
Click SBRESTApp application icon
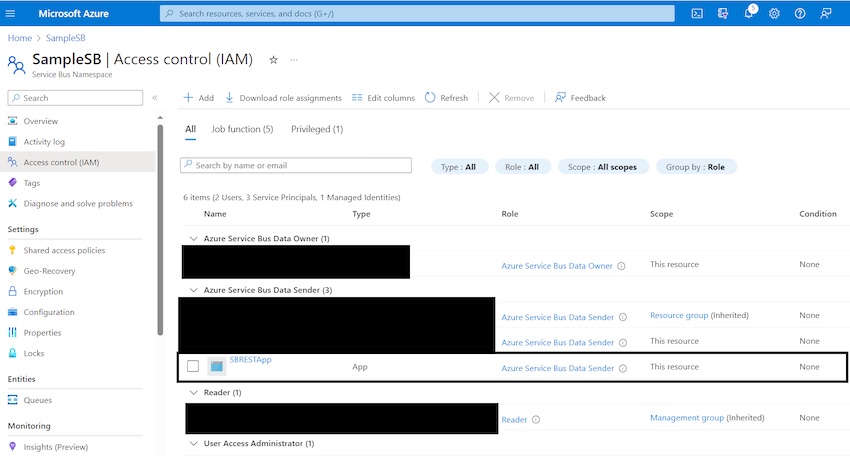(216, 367)
